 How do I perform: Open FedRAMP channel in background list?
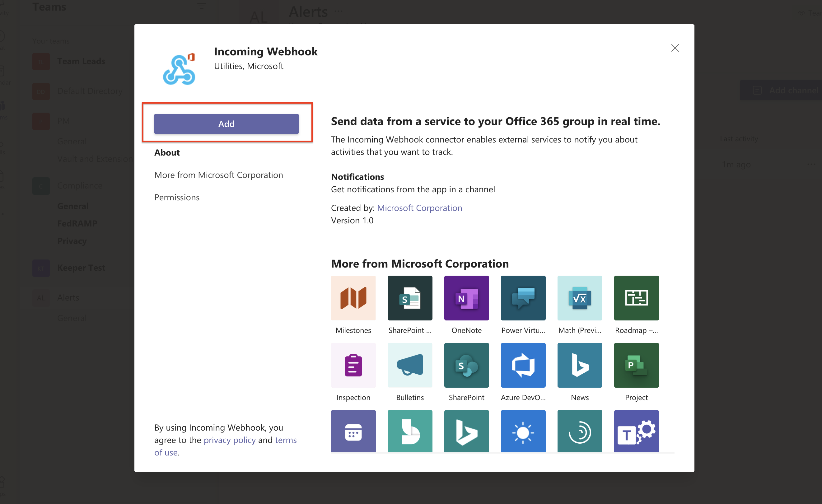(x=77, y=223)
